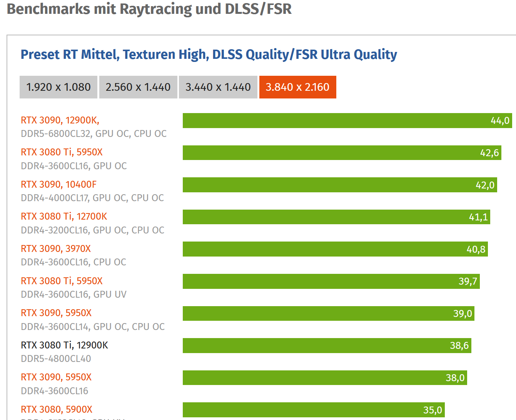Select the 1.920 x 1.080 resolution tab

[58, 87]
